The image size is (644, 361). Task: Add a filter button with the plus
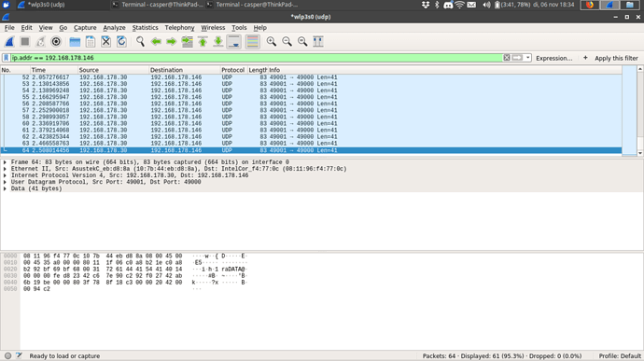585,58
